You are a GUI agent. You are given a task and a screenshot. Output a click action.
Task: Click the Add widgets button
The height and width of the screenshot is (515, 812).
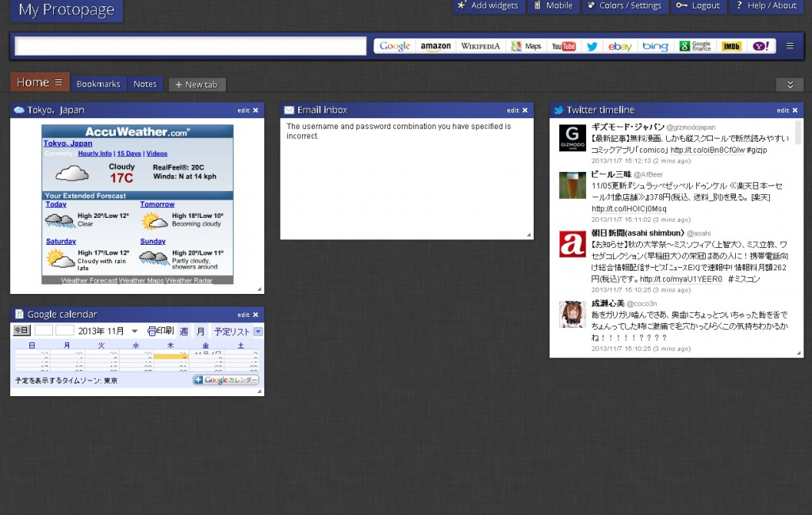[x=488, y=6]
